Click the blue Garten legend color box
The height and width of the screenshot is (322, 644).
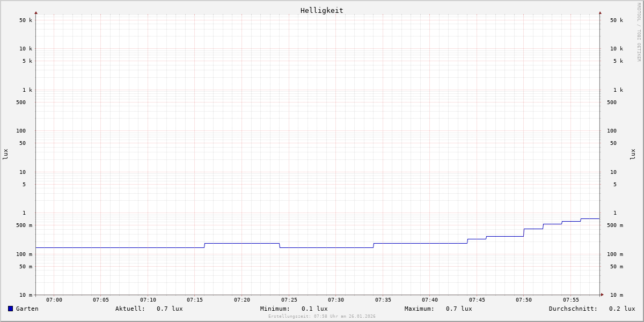pyautogui.click(x=10, y=309)
